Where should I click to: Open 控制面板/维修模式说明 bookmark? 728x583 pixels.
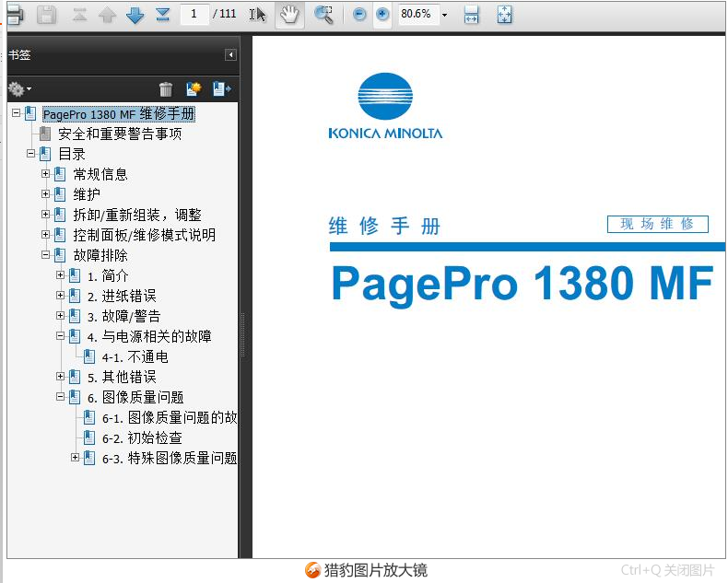(145, 235)
